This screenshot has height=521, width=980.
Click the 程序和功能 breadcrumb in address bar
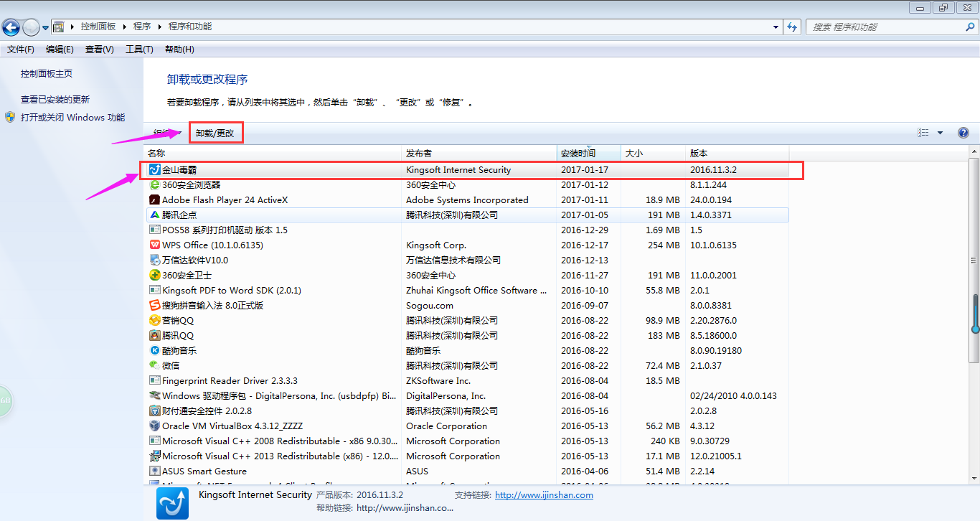tap(190, 27)
